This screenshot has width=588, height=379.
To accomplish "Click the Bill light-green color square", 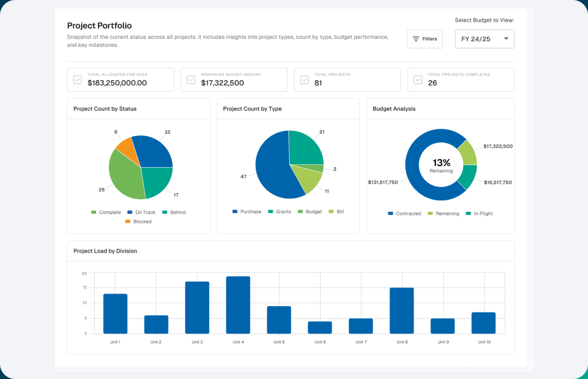I will click(331, 212).
